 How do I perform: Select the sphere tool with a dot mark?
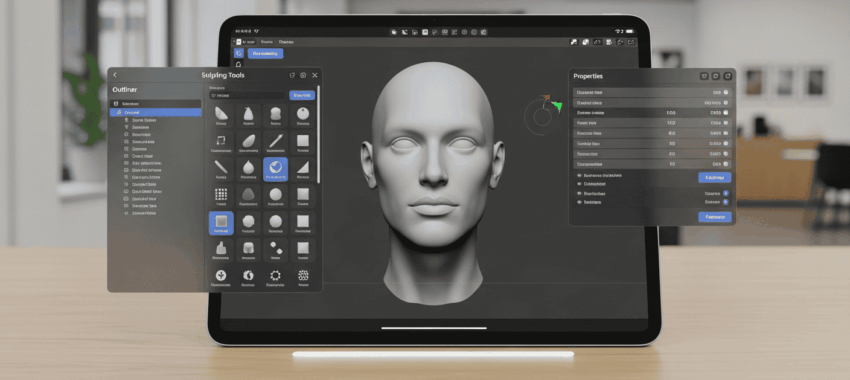point(302,116)
